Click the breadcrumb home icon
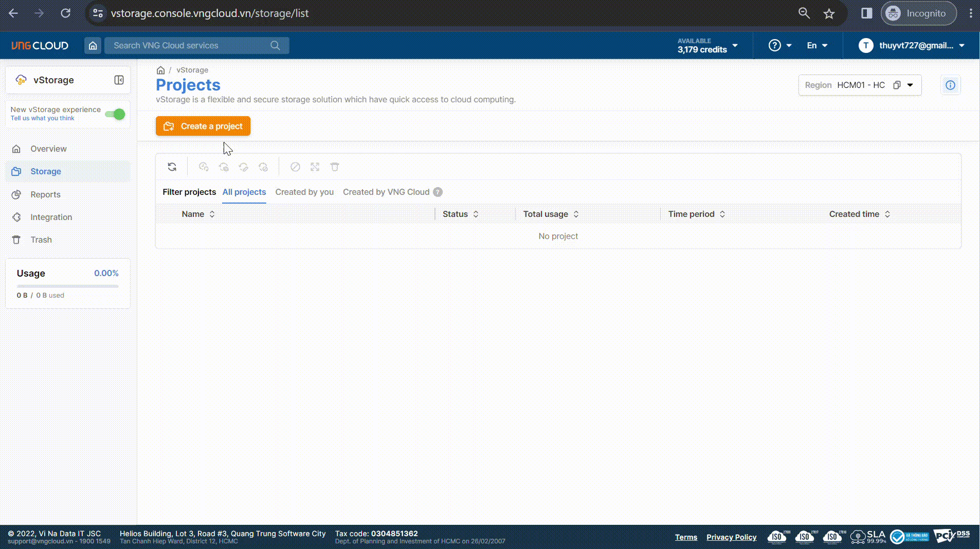This screenshot has width=980, height=549. point(160,70)
